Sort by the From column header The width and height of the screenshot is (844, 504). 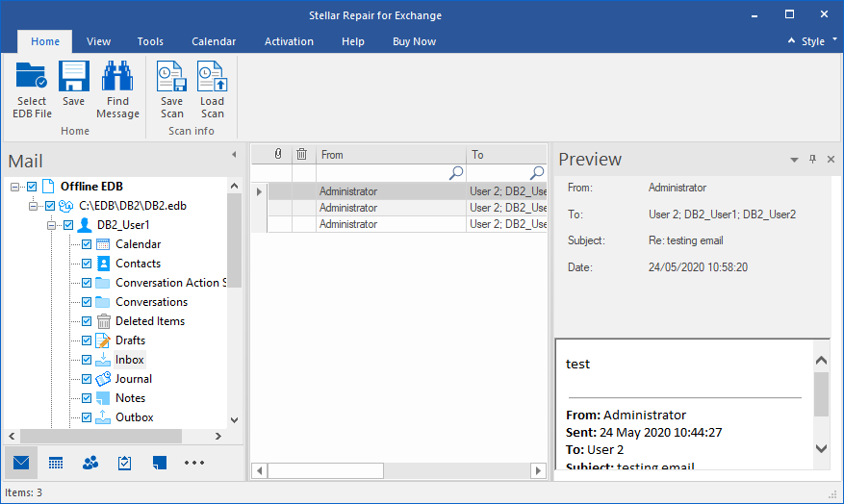tap(391, 154)
